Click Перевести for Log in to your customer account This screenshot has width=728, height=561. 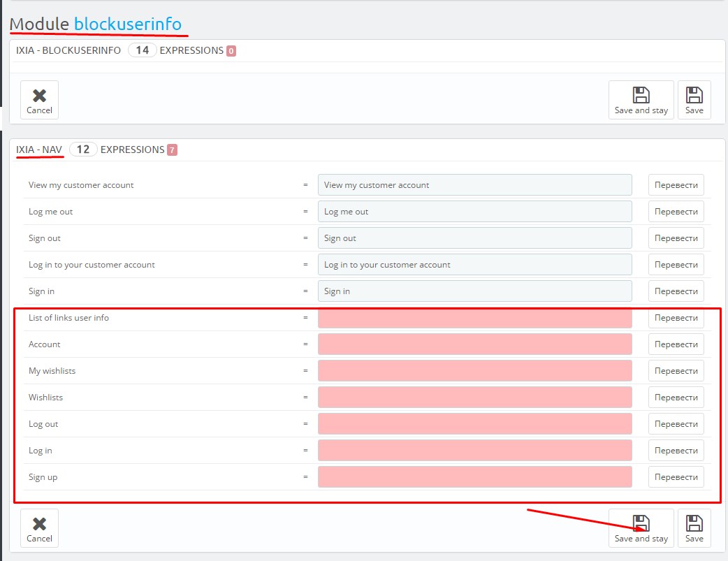[x=676, y=264]
